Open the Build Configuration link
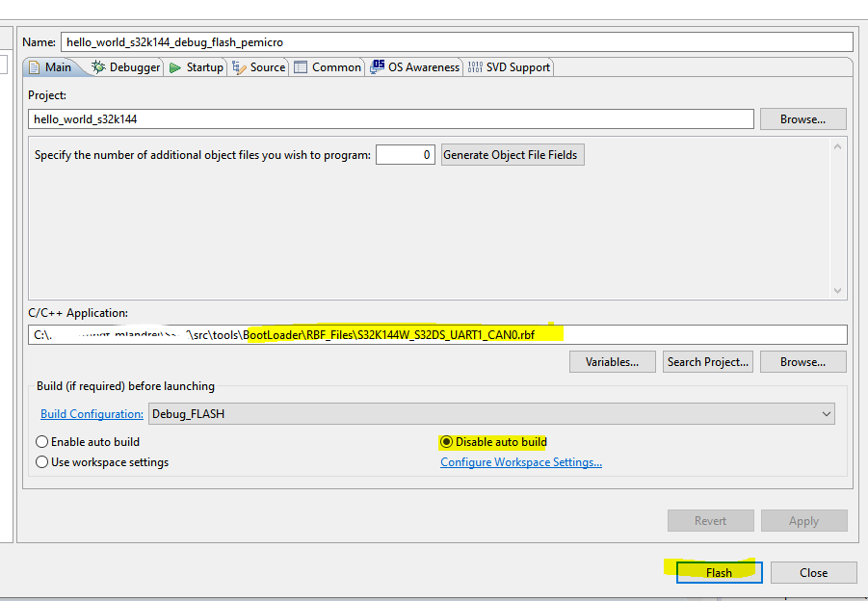The height and width of the screenshot is (601, 868). 92,414
